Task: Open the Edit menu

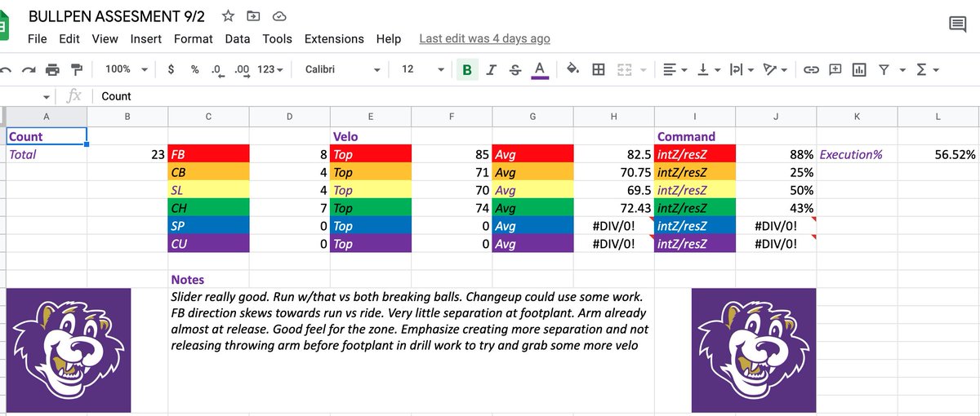Action: (x=69, y=38)
